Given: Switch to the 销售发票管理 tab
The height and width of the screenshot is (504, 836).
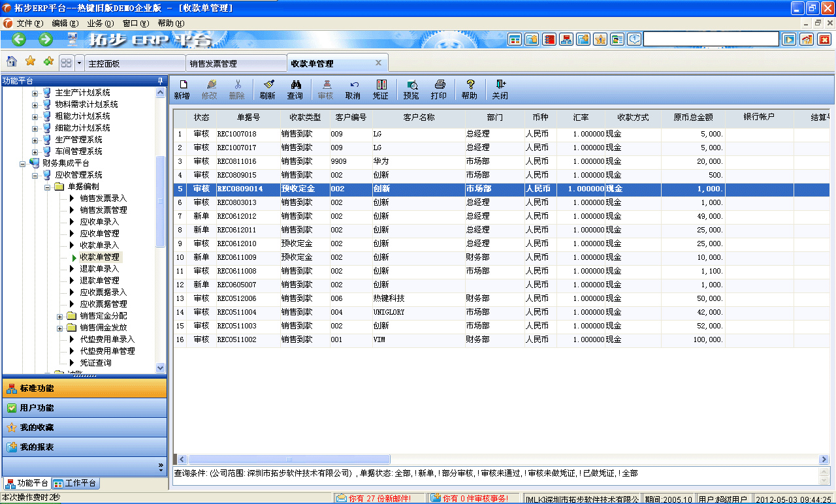Looking at the screenshot, I should click(x=235, y=62).
